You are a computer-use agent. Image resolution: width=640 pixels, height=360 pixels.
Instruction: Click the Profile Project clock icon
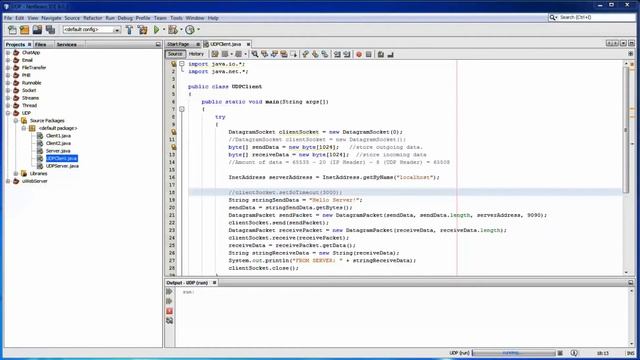tap(190, 29)
